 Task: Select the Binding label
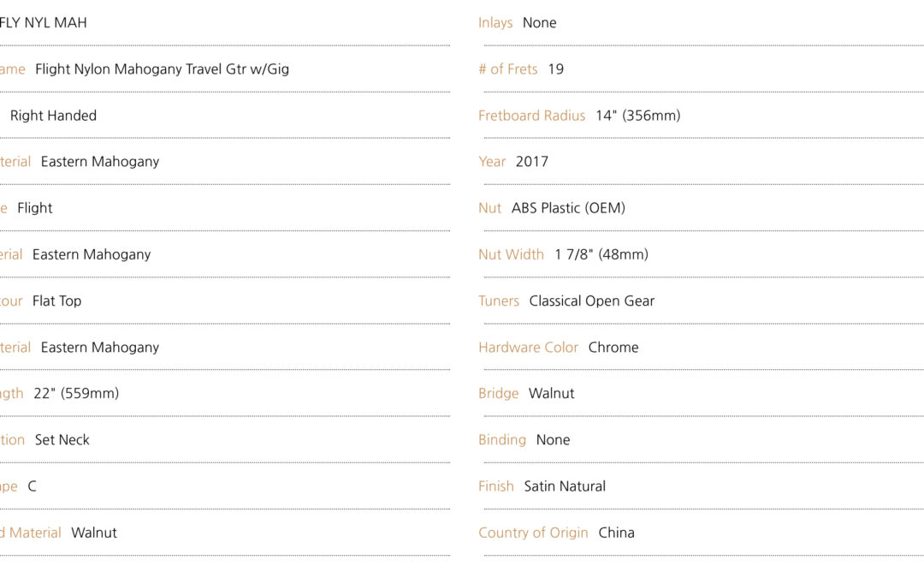(502, 440)
